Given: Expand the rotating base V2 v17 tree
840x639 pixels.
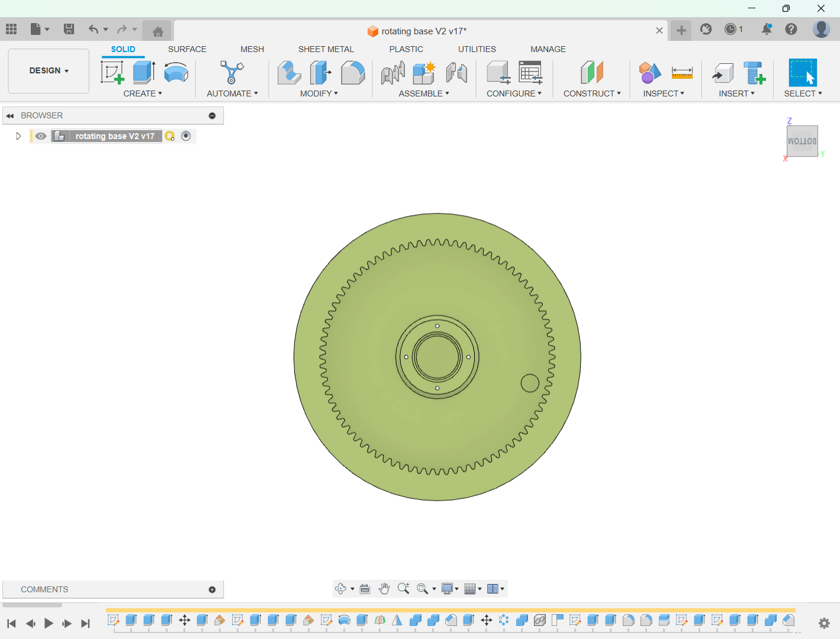Looking at the screenshot, I should point(18,136).
